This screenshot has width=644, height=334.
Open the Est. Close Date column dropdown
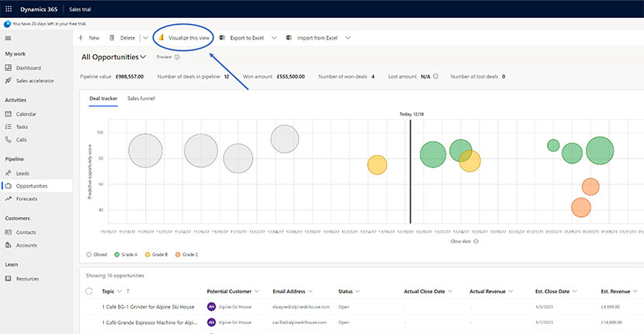(575, 291)
